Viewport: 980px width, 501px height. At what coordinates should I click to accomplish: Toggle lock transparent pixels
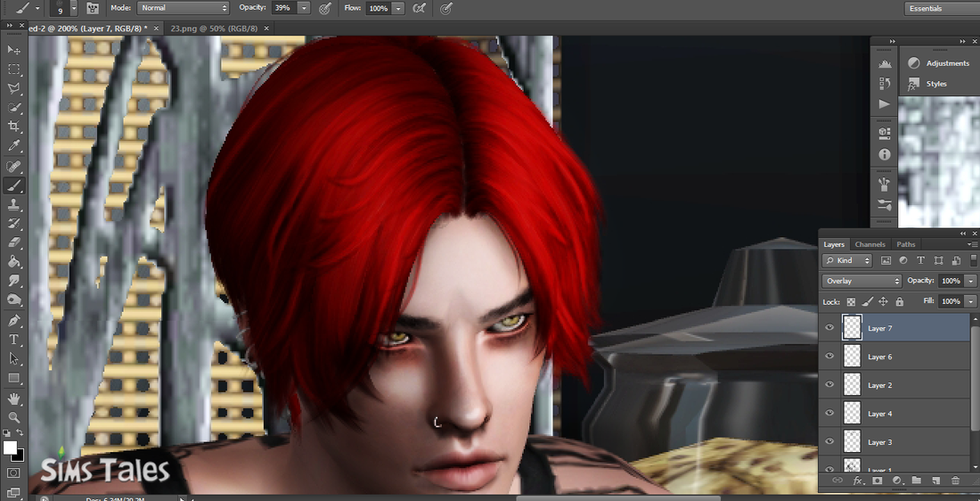(851, 301)
